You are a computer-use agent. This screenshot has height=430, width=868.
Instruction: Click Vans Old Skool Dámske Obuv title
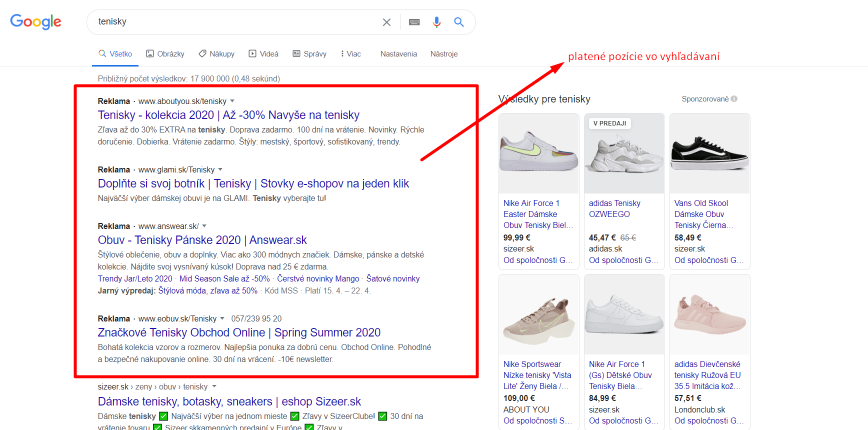click(x=704, y=214)
